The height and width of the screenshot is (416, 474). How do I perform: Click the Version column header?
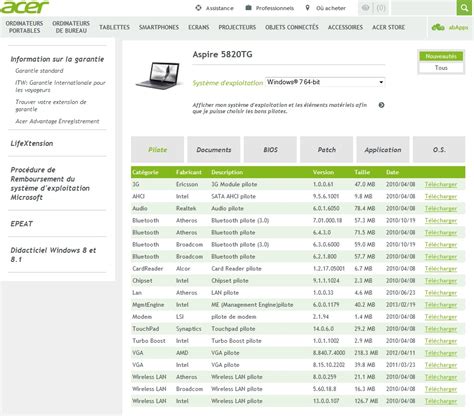point(323,172)
